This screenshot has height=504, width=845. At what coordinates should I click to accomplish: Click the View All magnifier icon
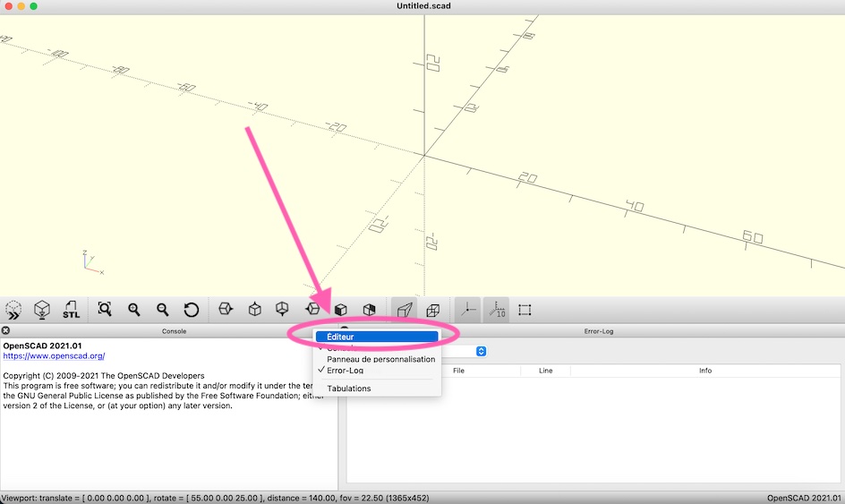pos(105,310)
